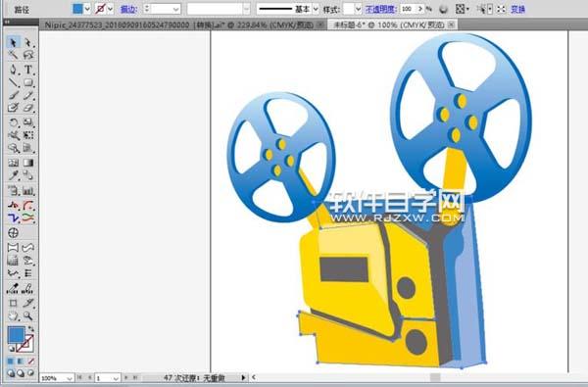Screen dimensions: 588x387
Task: Select the Zoom magnifier tool
Action: [x=28, y=316]
